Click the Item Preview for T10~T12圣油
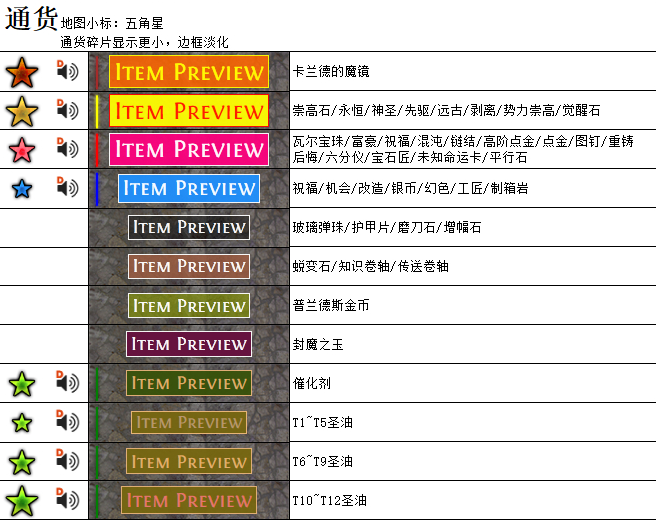This screenshot has width=656, height=520. tap(189, 500)
